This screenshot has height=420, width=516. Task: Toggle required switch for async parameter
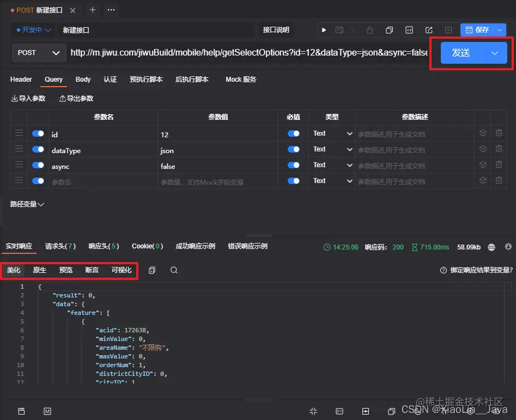point(294,165)
